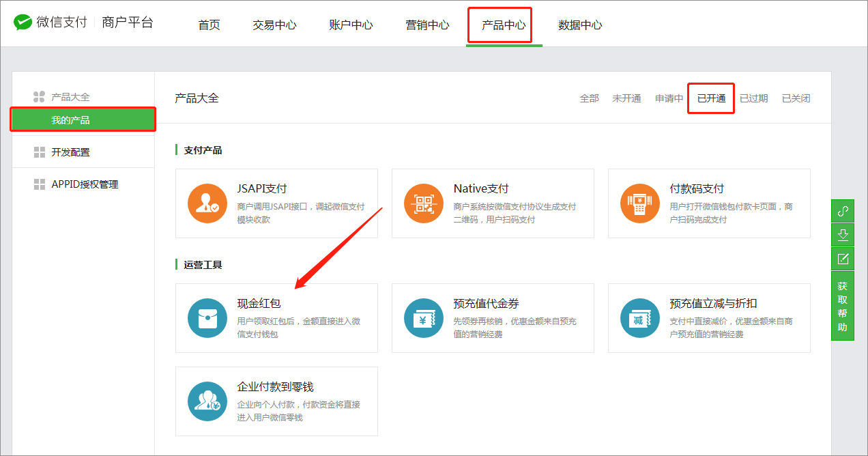Open 账户中心 in top navigation
Screen dimensions: 868x456
(x=351, y=25)
